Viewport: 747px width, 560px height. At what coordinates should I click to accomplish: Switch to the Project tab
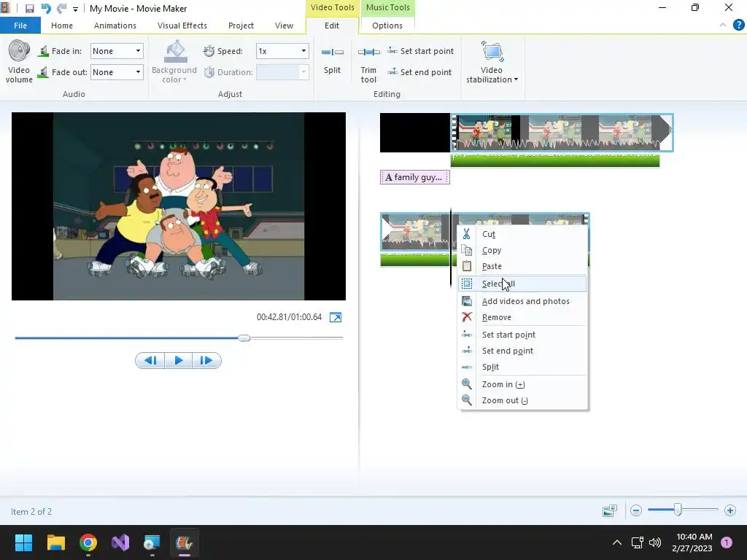(x=241, y=26)
